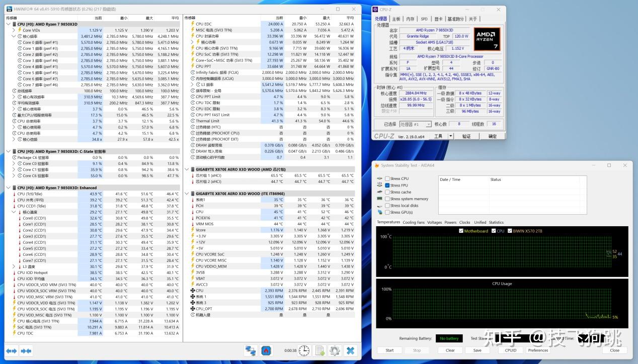Open HWiNFO settings gear icon

click(335, 351)
